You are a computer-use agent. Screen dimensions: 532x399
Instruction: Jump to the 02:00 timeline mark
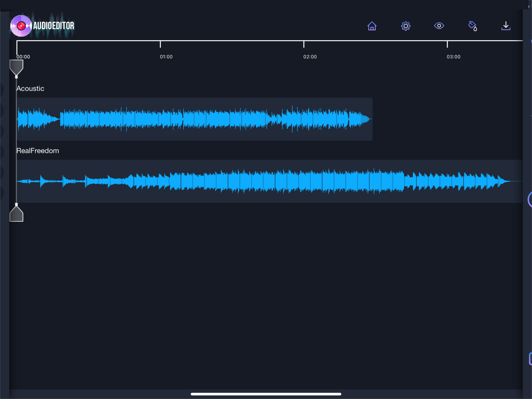click(x=310, y=57)
